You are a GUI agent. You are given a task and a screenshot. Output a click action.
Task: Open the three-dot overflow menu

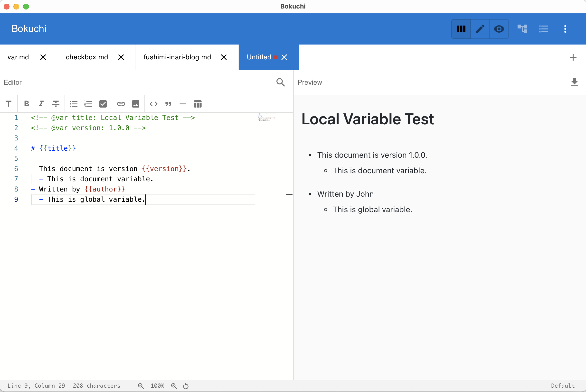point(566,29)
